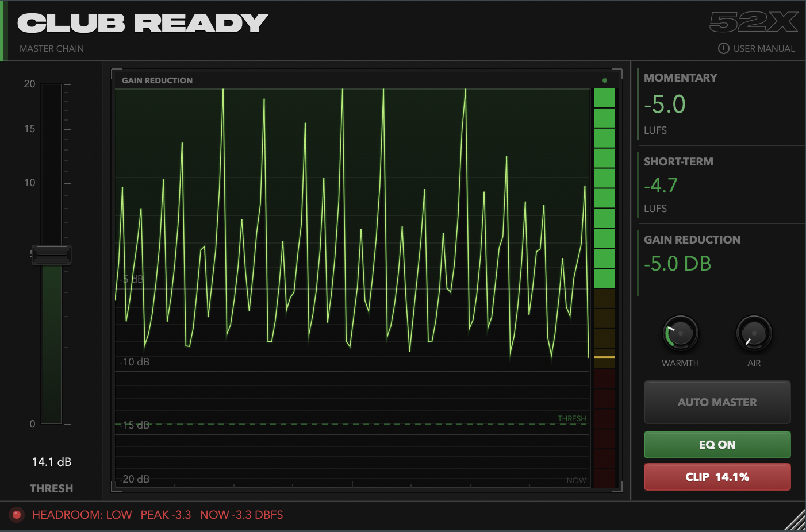Click the Club Ready title logo
This screenshot has height=532, width=806.
tap(143, 24)
